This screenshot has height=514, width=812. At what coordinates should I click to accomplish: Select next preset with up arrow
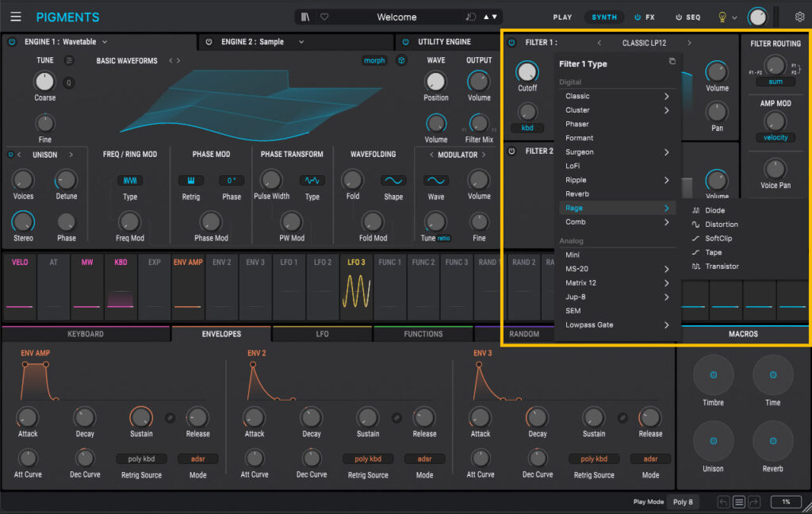pyautogui.click(x=486, y=17)
